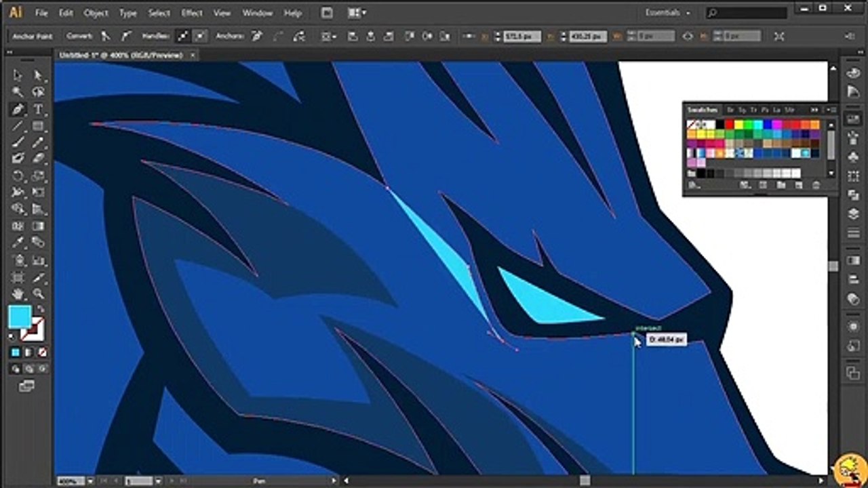
Task: Select the Slice tool
Action: pos(38,277)
